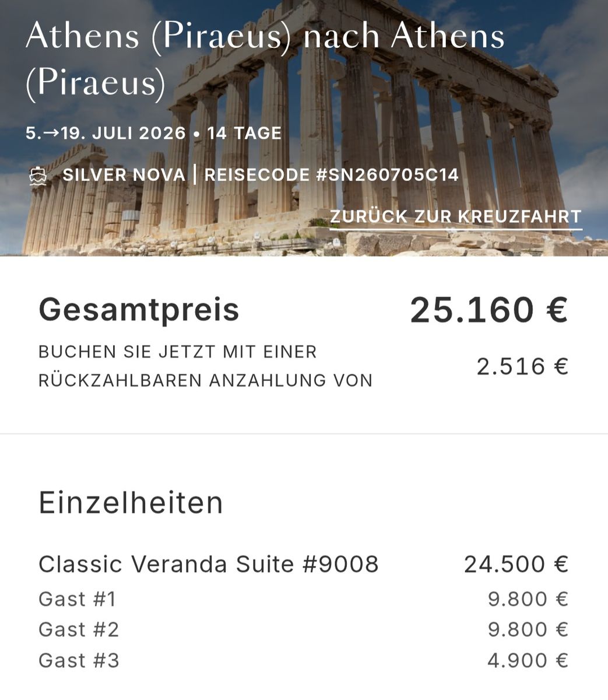608x700 pixels.
Task: Select the Gast #2 label
Action: [79, 630]
